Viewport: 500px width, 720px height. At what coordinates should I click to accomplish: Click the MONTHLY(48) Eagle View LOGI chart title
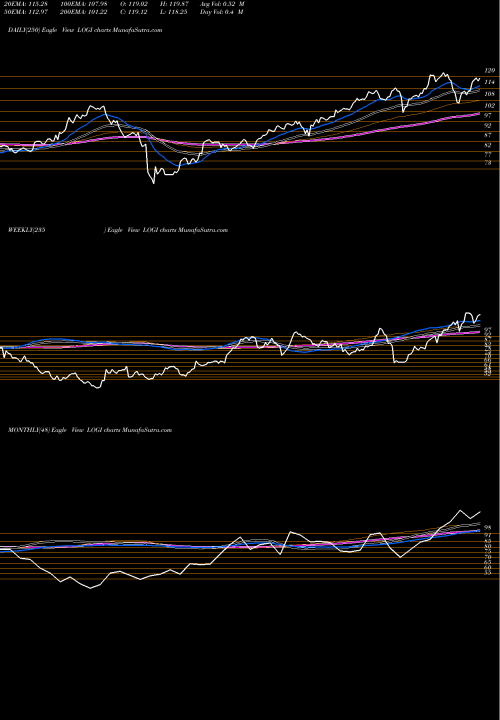pyautogui.click(x=90, y=430)
